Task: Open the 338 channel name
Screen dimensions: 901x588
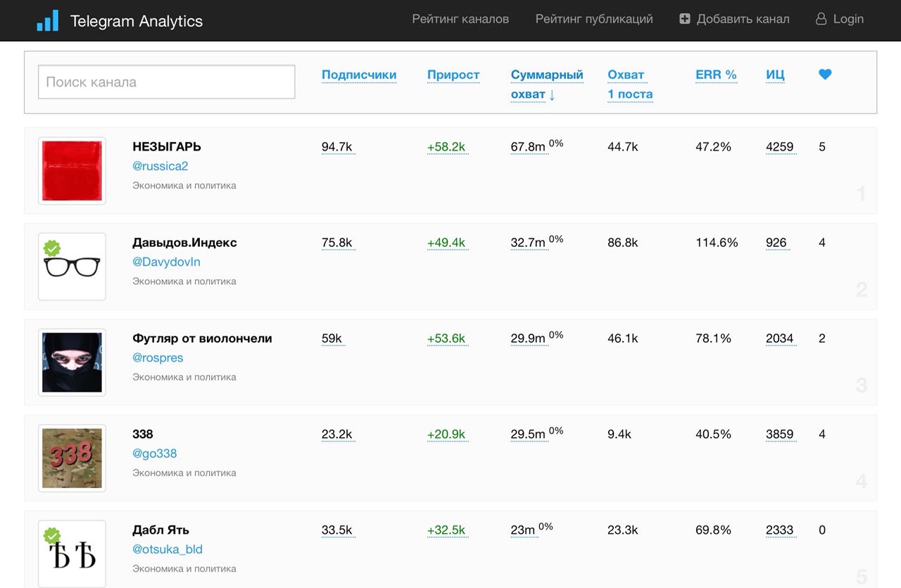Action: pos(142,433)
